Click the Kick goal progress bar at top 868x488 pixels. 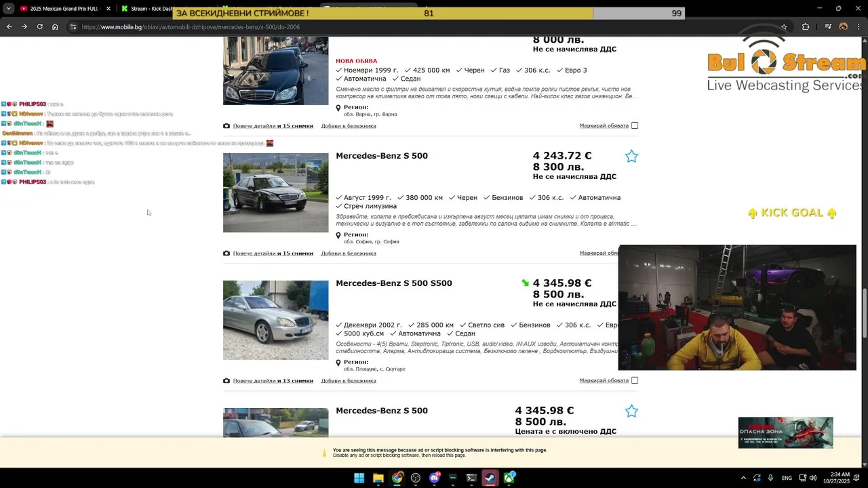point(429,14)
